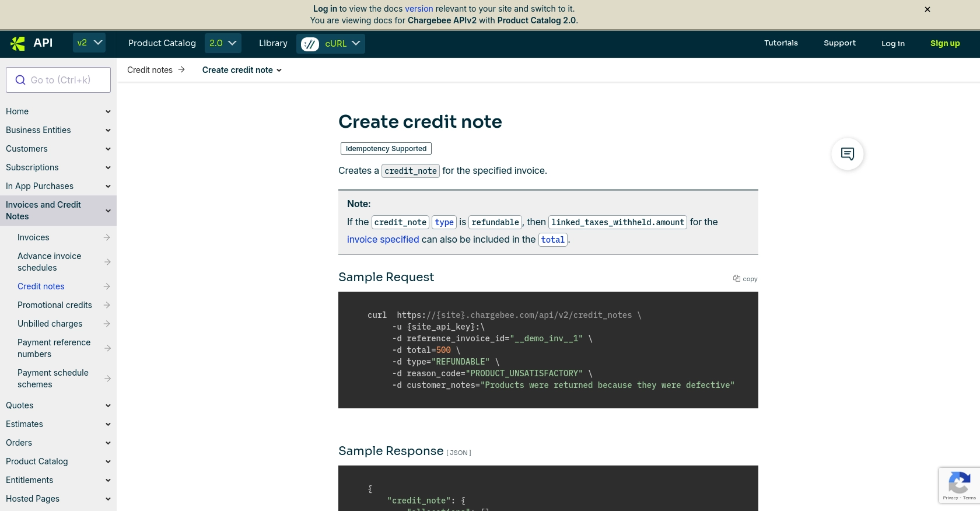This screenshot has width=980, height=511.
Task: Click the type link in note
Action: tap(444, 222)
